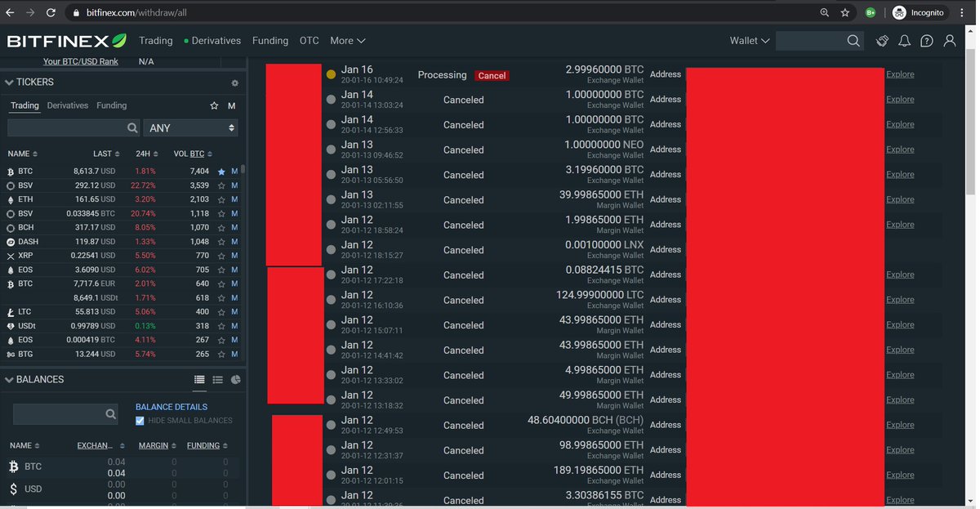This screenshot has height=509, width=980.
Task: Open the ANY currency filter dropdown
Action: (191, 128)
